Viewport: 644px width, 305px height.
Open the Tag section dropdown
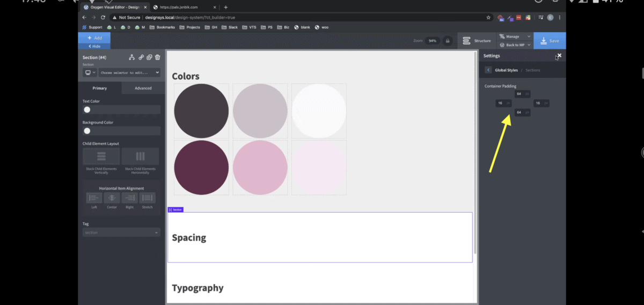[121, 233]
